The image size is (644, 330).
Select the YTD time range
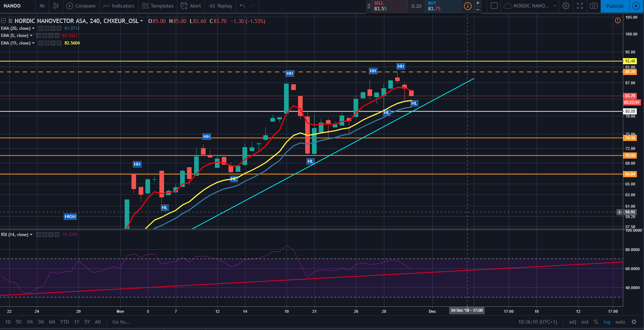(64, 322)
